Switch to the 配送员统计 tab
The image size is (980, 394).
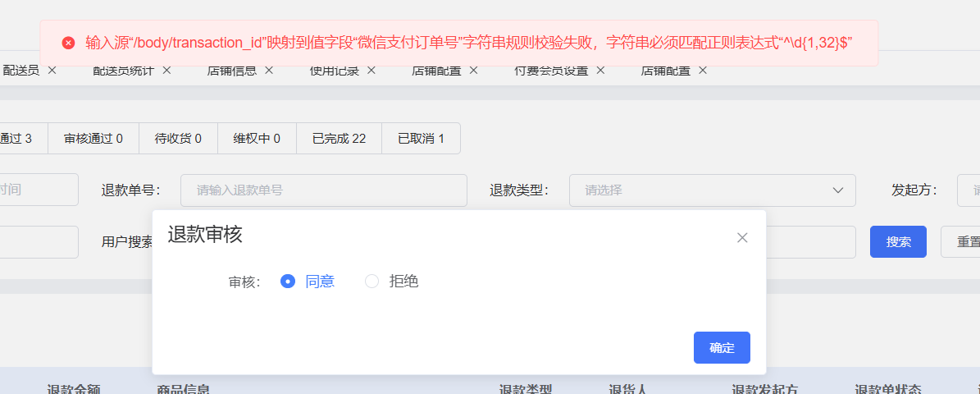124,70
